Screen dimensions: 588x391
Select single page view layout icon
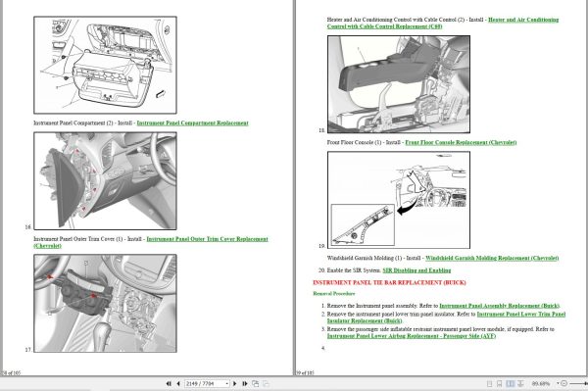tap(489, 383)
